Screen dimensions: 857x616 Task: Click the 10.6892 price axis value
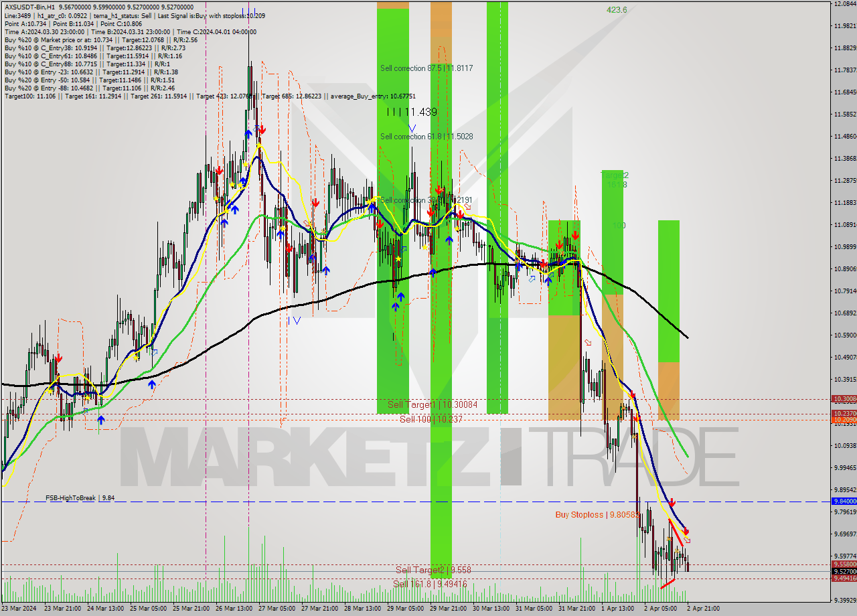[846, 313]
